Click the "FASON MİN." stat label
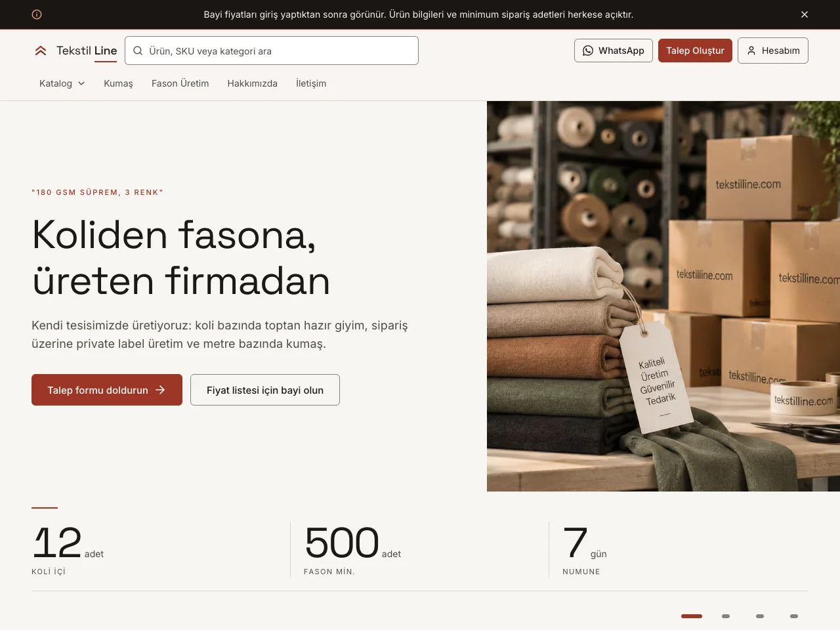This screenshot has width=840, height=630. pyautogui.click(x=329, y=572)
